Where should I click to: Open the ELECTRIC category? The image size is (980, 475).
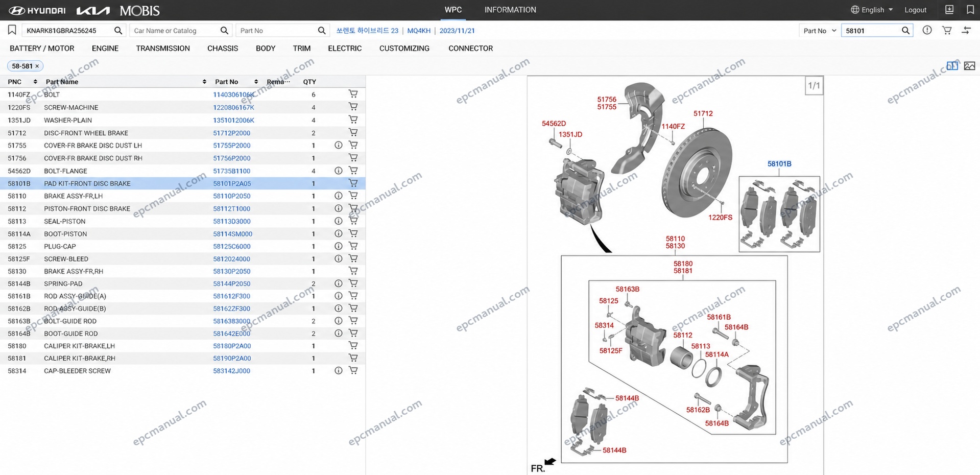[345, 48]
